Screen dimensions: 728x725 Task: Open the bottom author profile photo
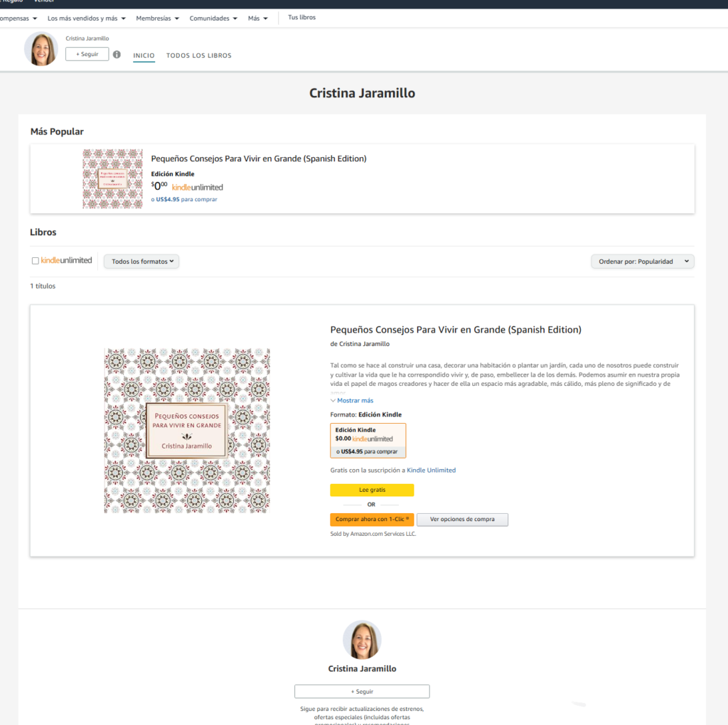click(362, 640)
